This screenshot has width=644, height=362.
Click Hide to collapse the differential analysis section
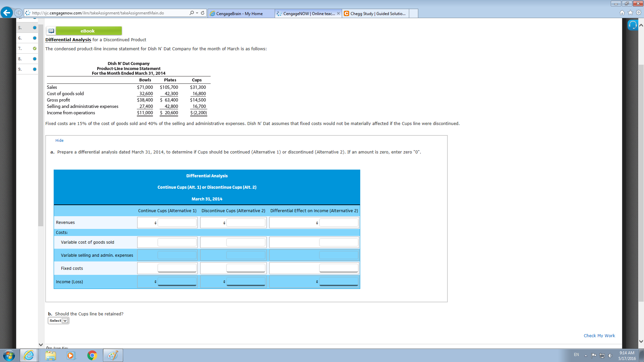pos(59,140)
